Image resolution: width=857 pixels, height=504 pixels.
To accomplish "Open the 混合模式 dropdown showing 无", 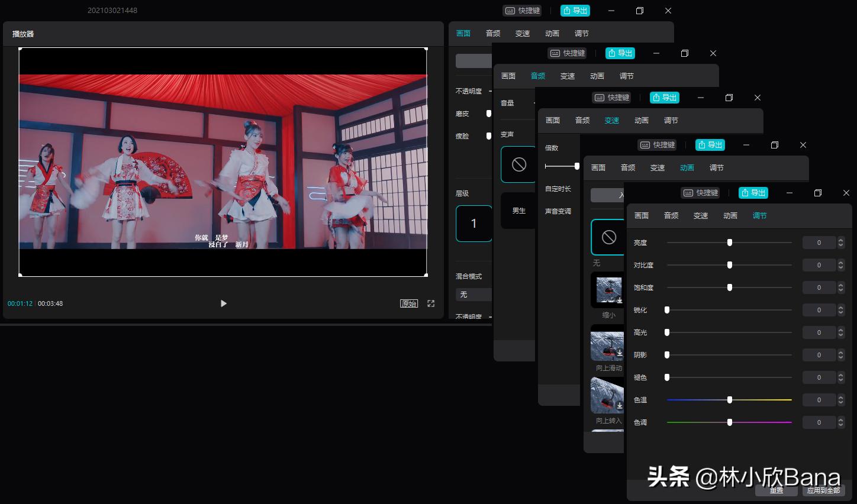I will 473,294.
